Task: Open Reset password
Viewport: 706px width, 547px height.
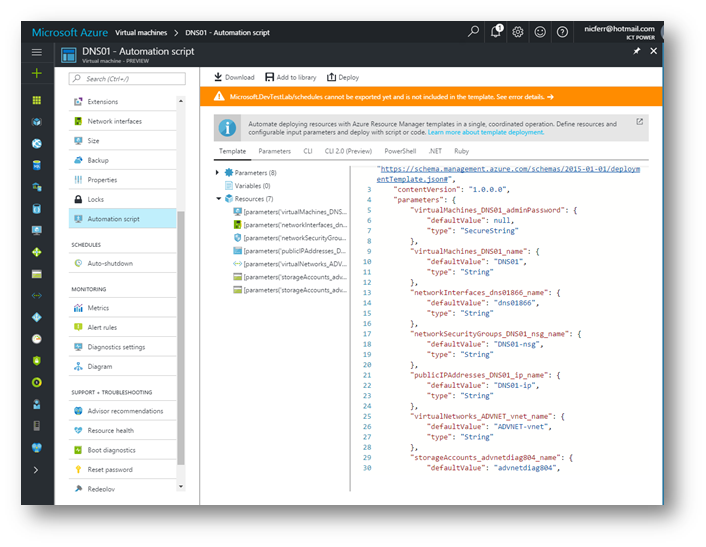Action: pyautogui.click(x=122, y=470)
